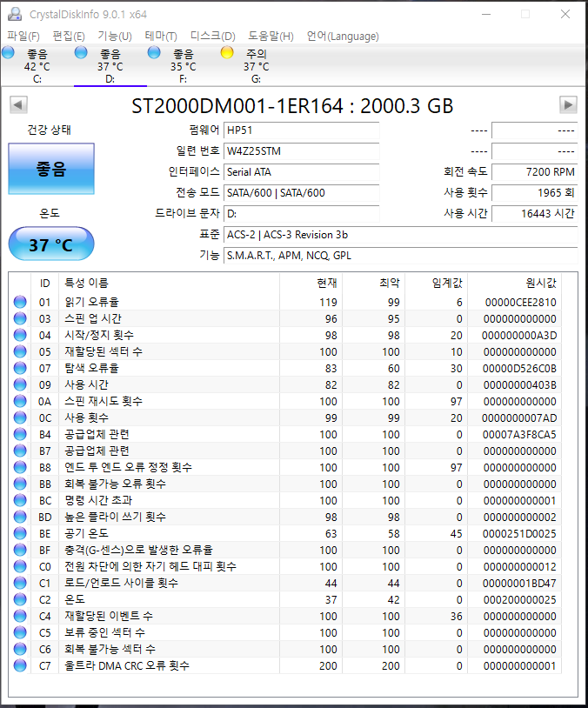Click status orb of attribute BC 명령 시간 초과

(x=20, y=500)
